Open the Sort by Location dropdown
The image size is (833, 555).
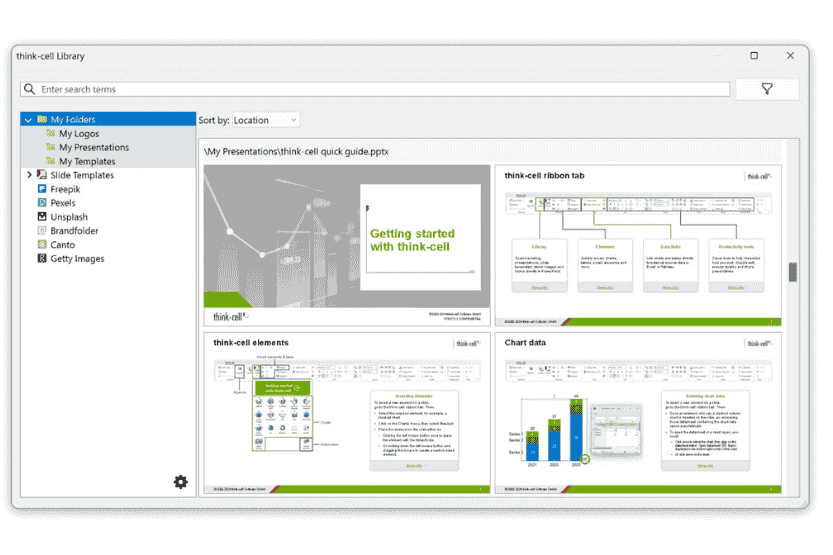point(265,120)
